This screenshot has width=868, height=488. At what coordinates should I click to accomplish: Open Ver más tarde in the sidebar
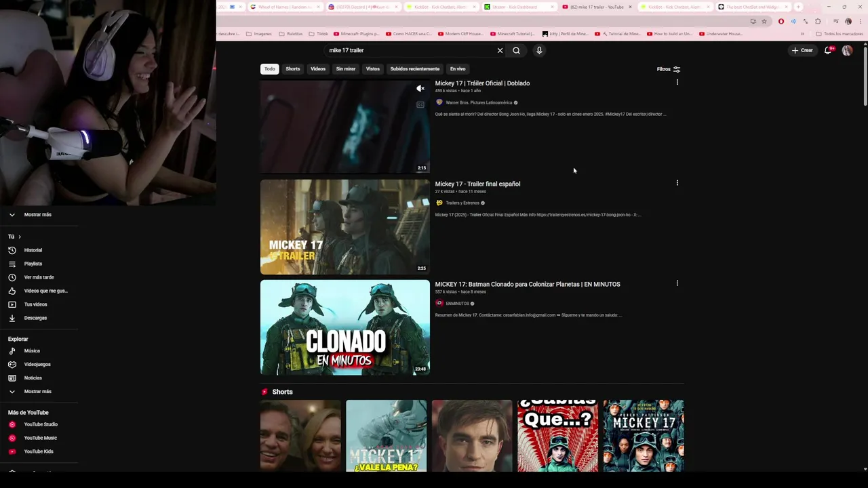point(39,277)
